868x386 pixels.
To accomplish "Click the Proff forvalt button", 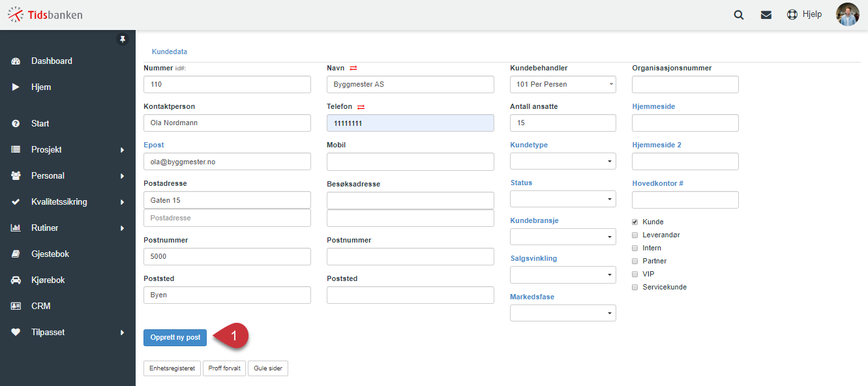I will tap(224, 368).
